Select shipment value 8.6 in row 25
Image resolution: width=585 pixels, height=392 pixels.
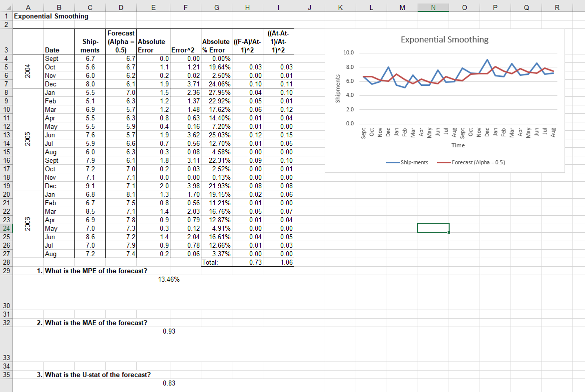90,237
